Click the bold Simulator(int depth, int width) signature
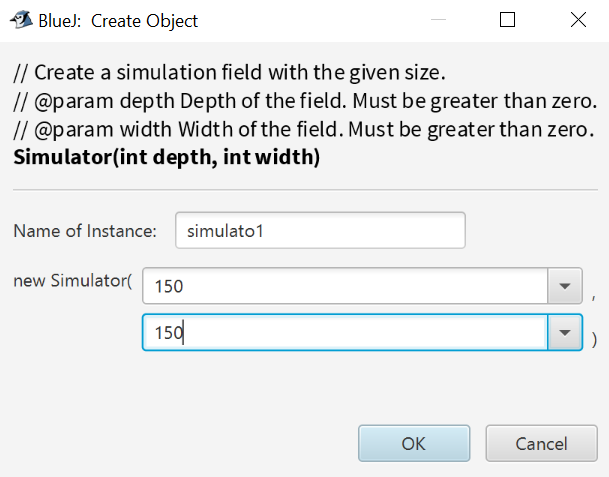 [x=166, y=158]
